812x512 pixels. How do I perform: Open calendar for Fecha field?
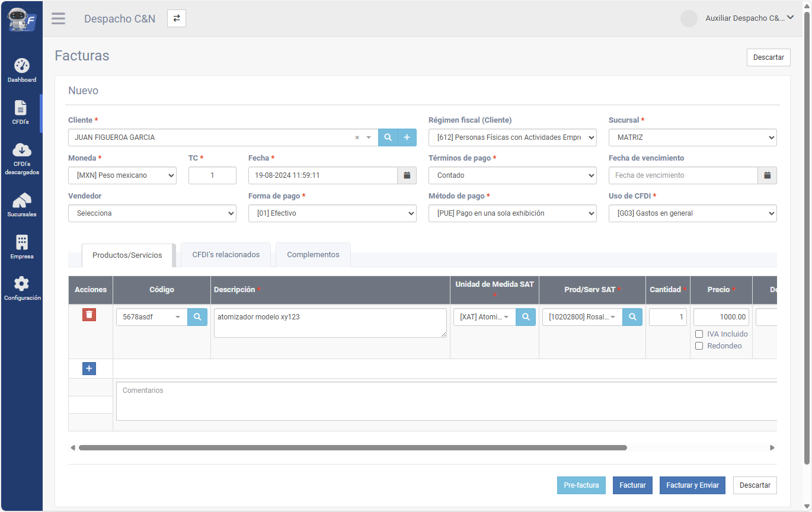click(407, 175)
